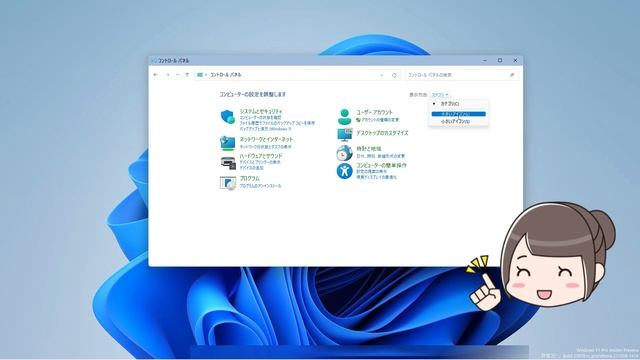This screenshot has height=360, width=640.
Task: Open コンピューターの簡単操作 heading
Action: tap(381, 165)
